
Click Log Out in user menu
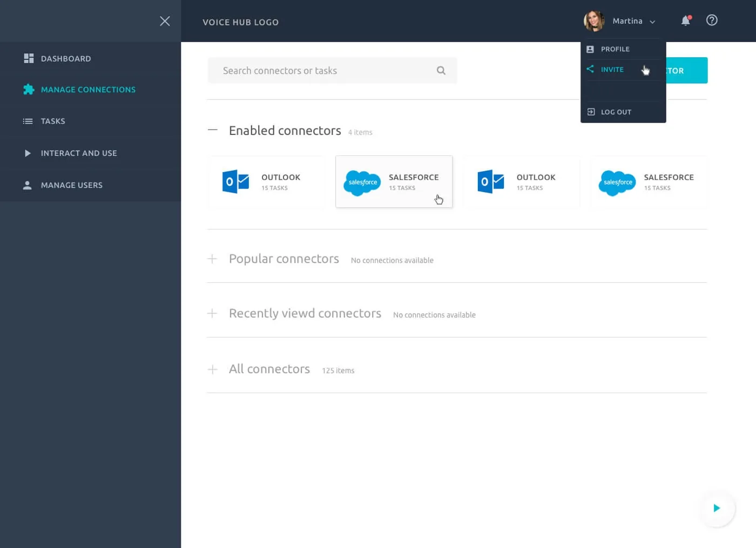(623, 112)
